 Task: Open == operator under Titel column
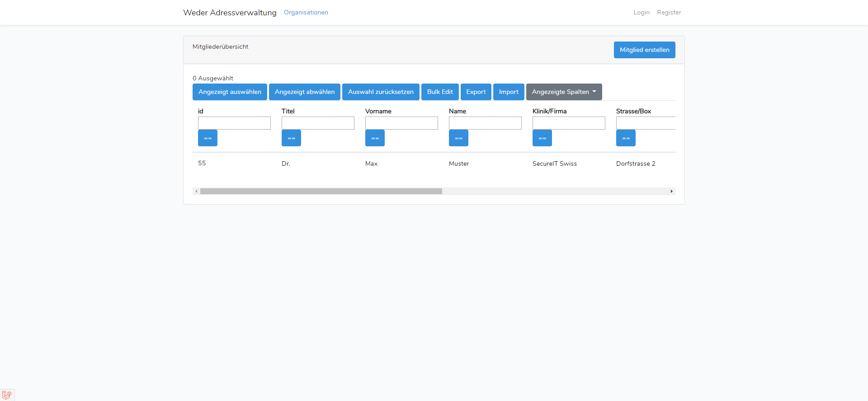click(x=291, y=138)
